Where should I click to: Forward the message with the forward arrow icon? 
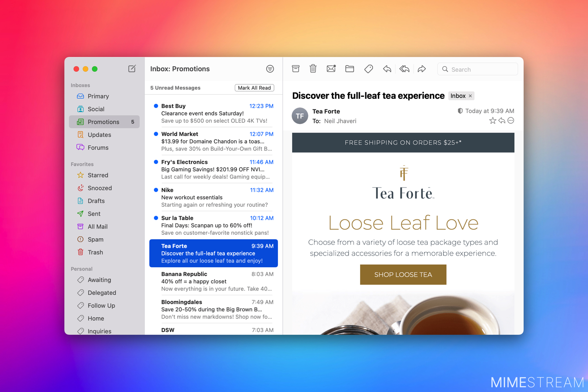pos(422,69)
